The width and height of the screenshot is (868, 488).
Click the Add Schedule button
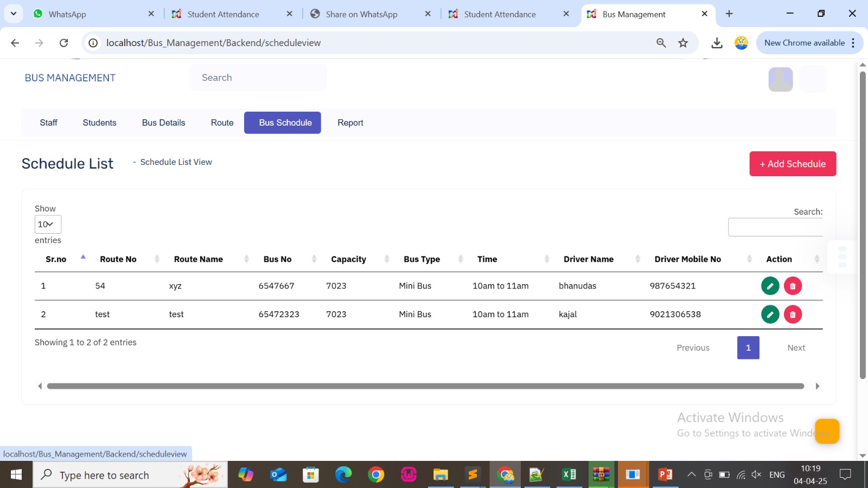coord(793,164)
